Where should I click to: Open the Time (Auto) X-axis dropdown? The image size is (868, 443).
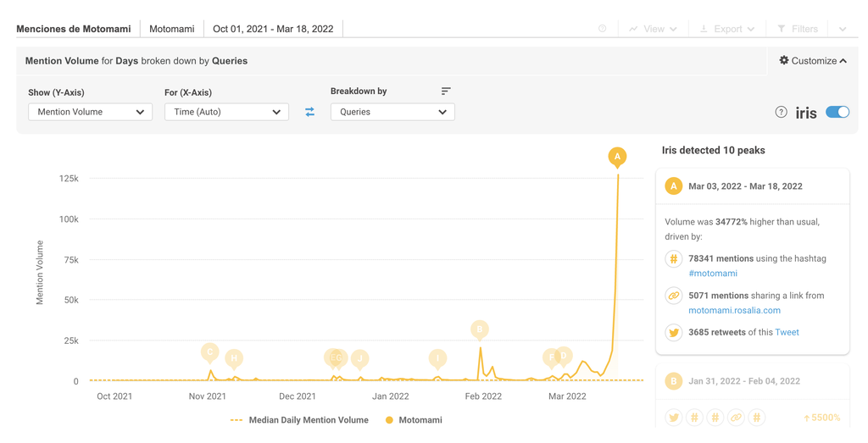tap(226, 112)
